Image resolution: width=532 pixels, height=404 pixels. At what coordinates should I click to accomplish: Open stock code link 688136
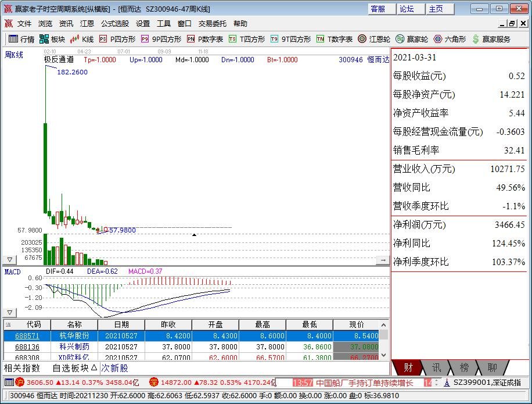click(27, 346)
